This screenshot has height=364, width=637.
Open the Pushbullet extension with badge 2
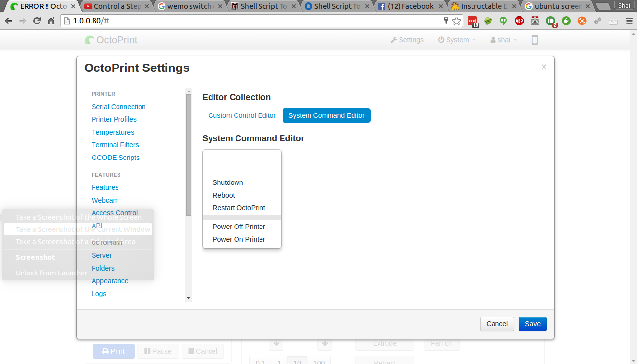point(551,21)
